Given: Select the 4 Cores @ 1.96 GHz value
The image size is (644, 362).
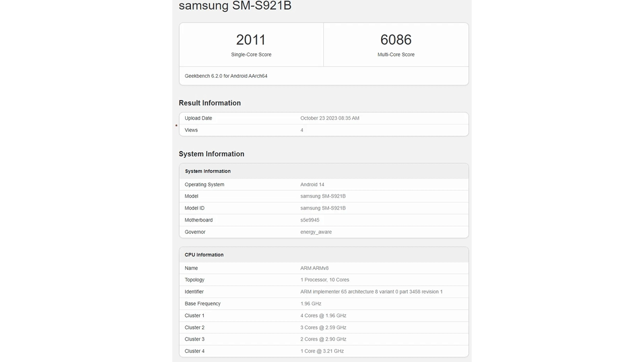Looking at the screenshot, I should (x=323, y=316).
